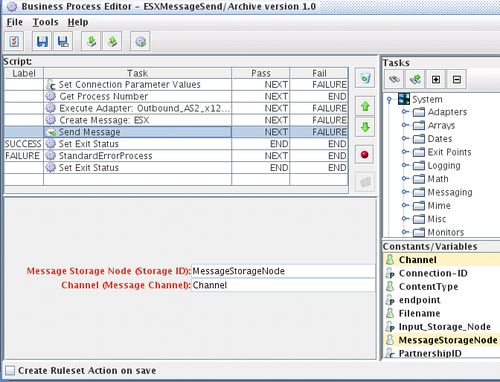Click gear icon of StandardErrorProcess row

click(x=50, y=156)
